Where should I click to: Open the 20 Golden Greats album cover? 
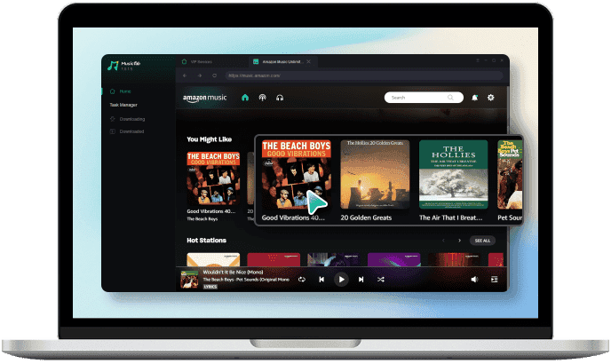tap(375, 174)
